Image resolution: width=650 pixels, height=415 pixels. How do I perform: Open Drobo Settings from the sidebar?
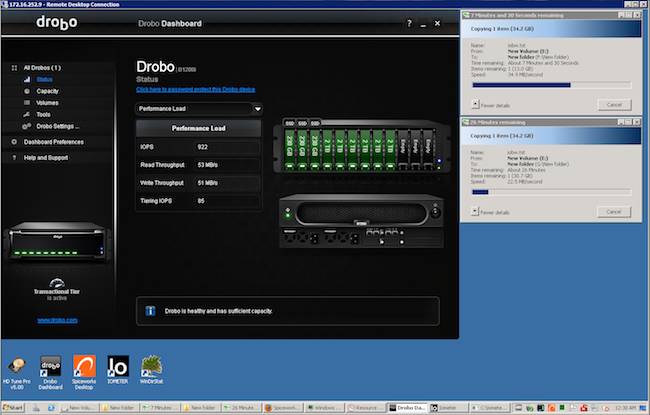click(57, 126)
